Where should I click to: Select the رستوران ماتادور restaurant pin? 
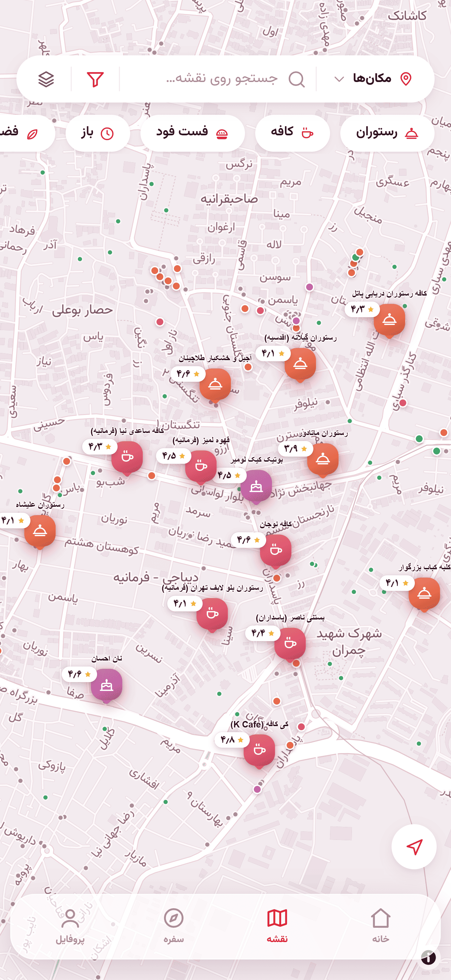pos(323,460)
